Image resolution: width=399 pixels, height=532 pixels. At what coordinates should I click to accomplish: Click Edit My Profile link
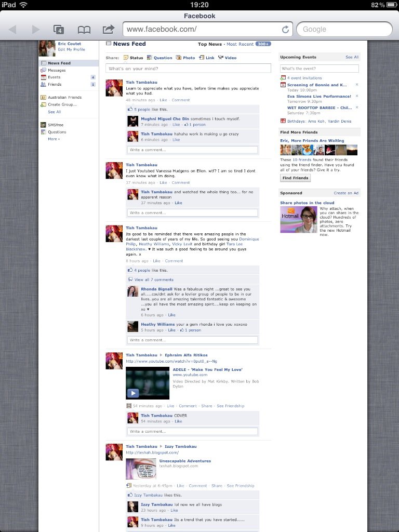[x=71, y=49]
